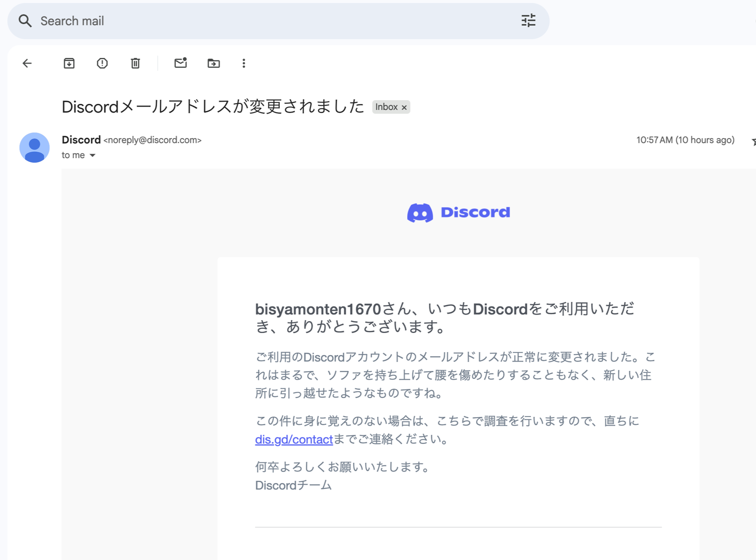Viewport: 756px width, 560px height.
Task: Remove the Inbox label
Action: (404, 108)
